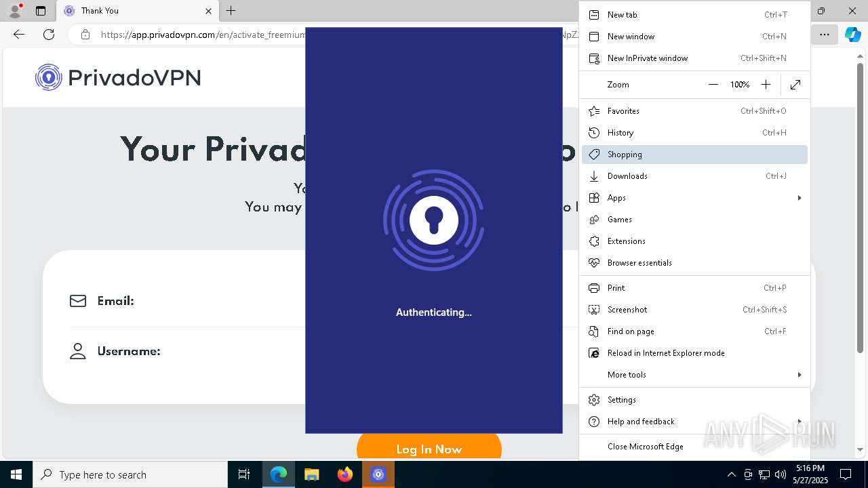Select Find on page
Viewport: 868px width, 488px height.
pyautogui.click(x=694, y=331)
